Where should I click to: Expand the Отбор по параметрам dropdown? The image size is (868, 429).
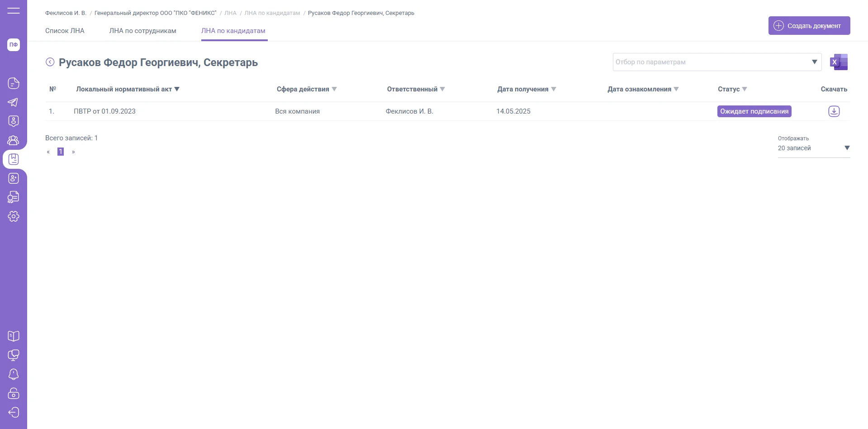[814, 62]
